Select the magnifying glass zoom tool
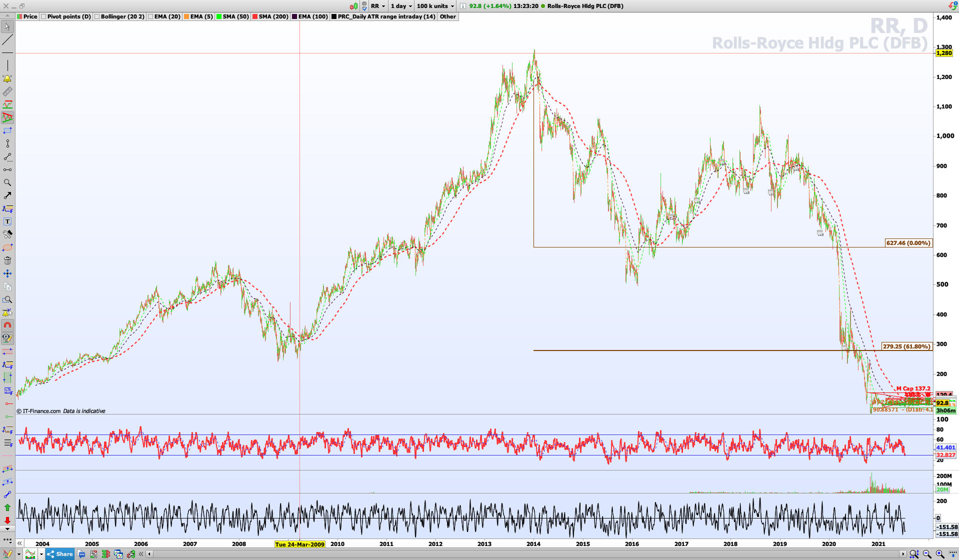This screenshot has width=959, height=560. [7, 182]
